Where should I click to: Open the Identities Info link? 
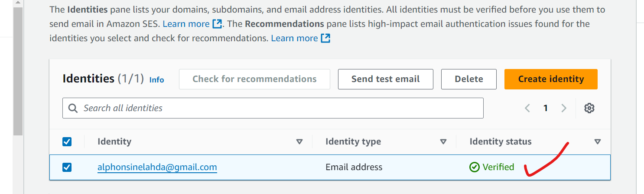(x=156, y=80)
